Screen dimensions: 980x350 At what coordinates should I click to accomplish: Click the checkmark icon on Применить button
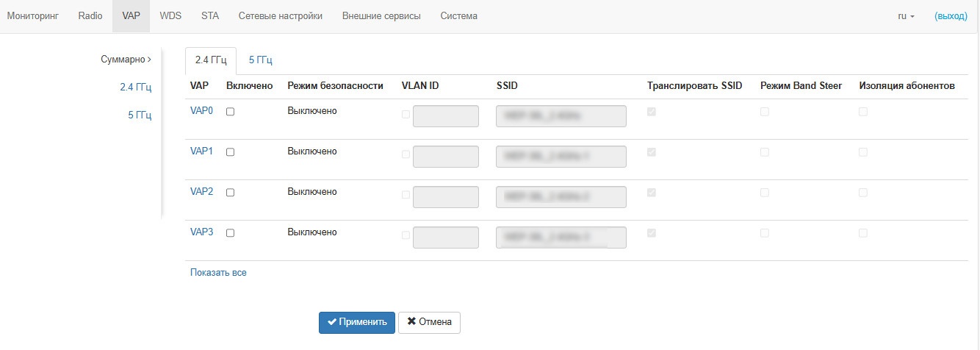coord(332,322)
